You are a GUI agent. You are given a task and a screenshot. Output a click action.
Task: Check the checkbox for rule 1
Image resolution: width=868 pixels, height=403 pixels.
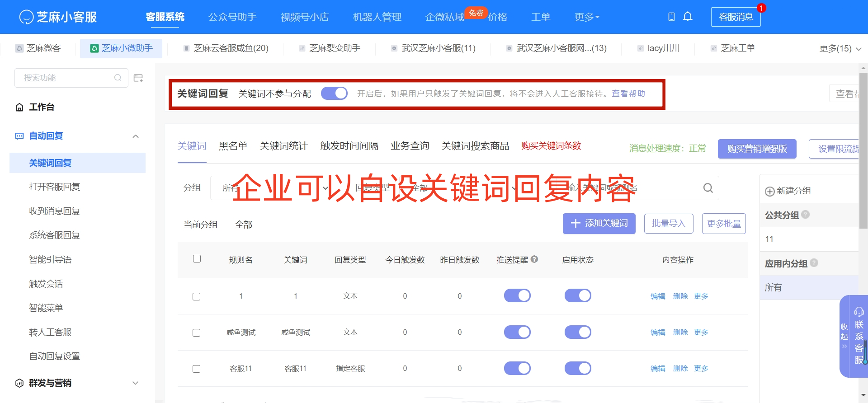point(196,297)
